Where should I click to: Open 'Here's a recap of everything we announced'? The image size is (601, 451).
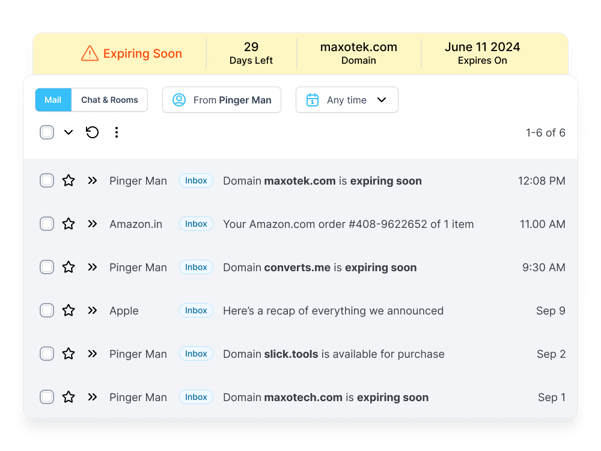[x=333, y=311]
